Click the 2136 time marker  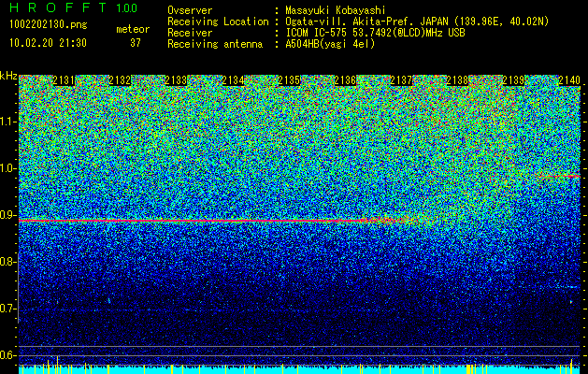345,80
